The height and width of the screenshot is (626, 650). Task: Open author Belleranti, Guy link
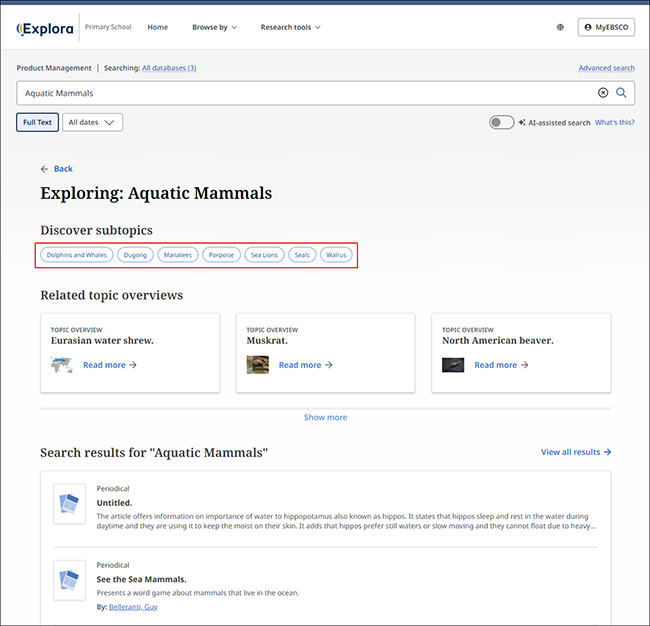pos(133,607)
